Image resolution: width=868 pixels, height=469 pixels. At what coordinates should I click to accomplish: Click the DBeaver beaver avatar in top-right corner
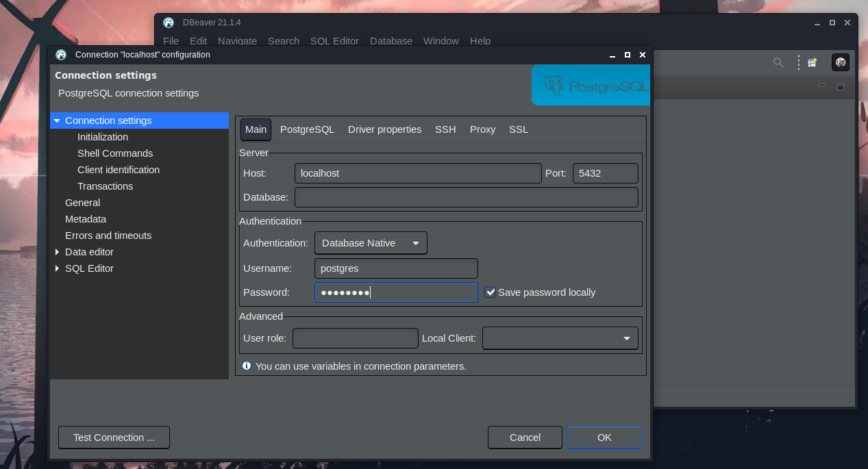840,62
